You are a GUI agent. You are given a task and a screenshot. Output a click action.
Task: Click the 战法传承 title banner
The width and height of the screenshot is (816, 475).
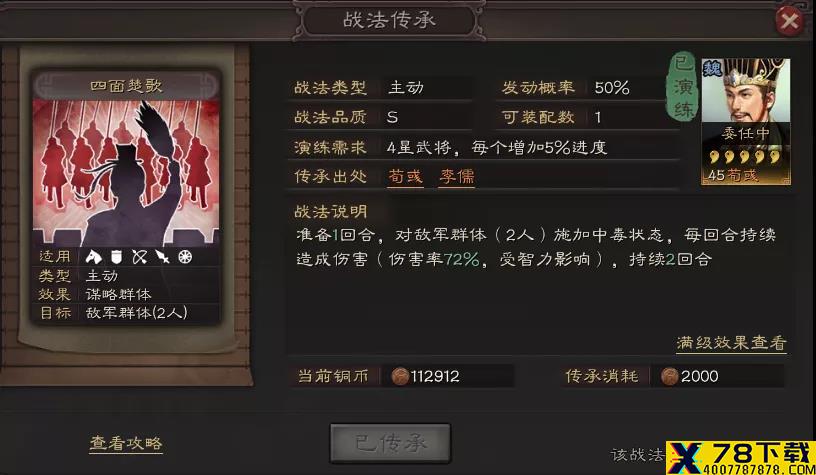(389, 20)
